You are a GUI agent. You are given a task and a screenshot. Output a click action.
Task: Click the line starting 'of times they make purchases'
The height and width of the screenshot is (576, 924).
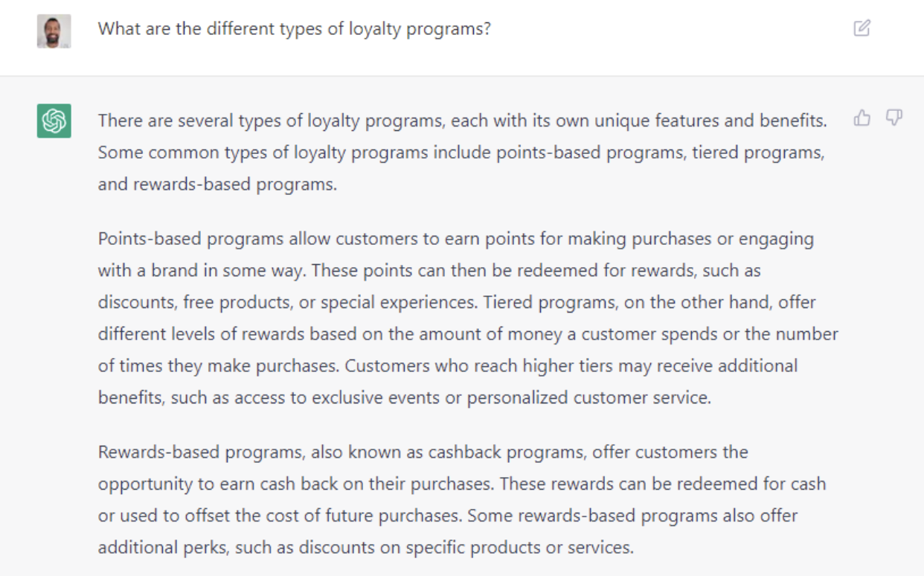click(448, 366)
